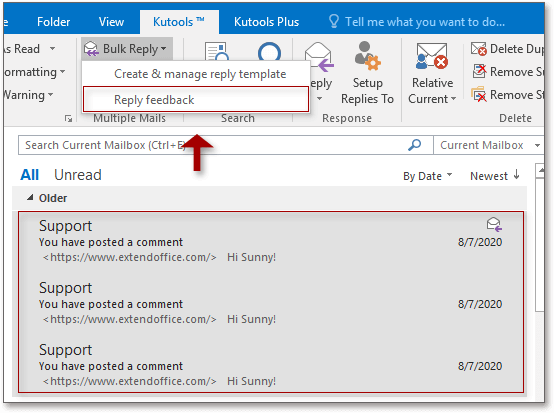Choose Reply feedback menu entry

tap(196, 100)
